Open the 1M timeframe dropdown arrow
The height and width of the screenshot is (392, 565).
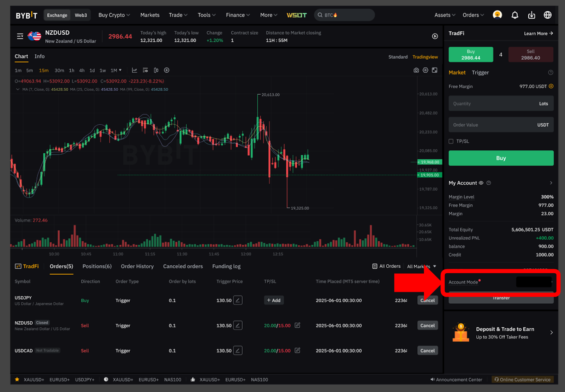120,70
